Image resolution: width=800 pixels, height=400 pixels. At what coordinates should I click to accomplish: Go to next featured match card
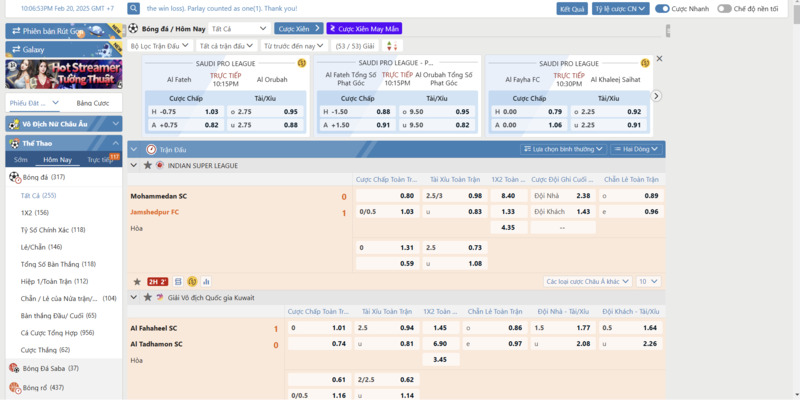click(657, 96)
